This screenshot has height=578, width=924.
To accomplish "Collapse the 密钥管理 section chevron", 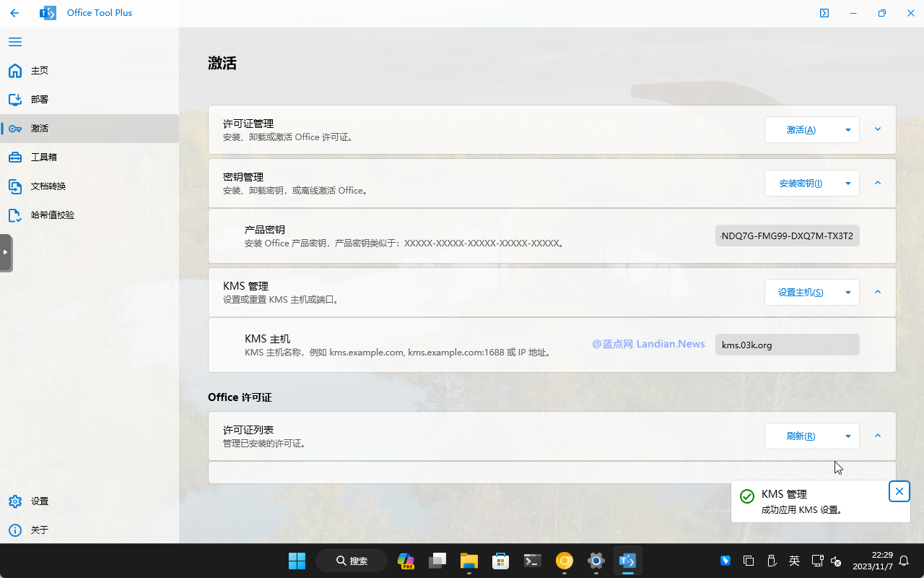I will pos(878,183).
